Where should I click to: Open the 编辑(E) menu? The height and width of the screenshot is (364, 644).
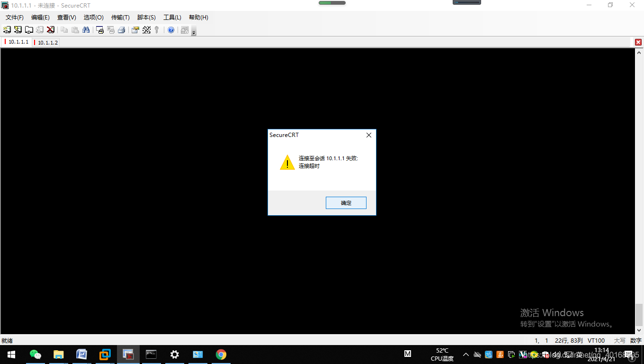point(40,18)
